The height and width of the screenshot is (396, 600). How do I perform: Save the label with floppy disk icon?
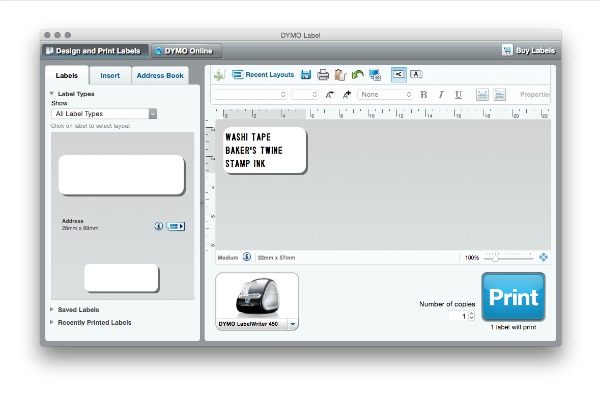pyautogui.click(x=306, y=75)
